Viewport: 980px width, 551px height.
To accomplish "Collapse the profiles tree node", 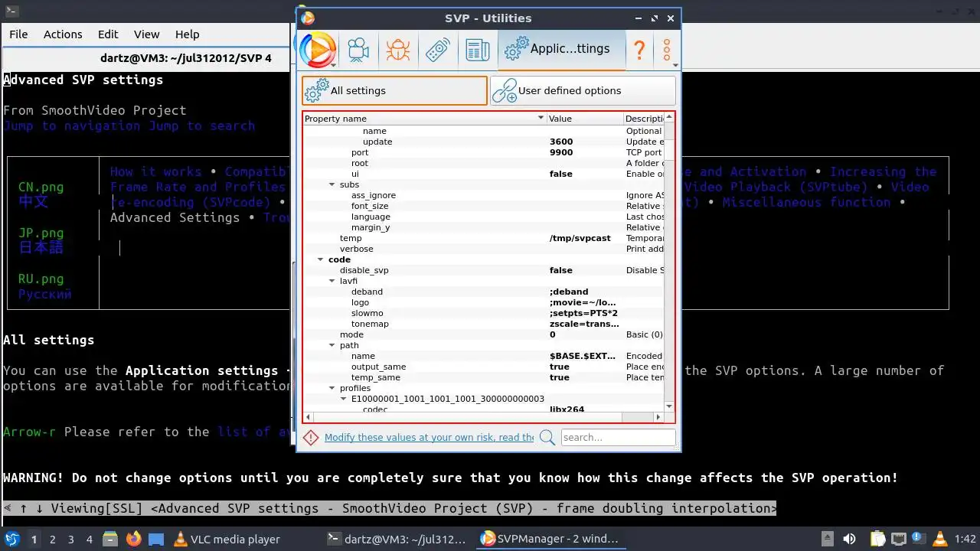I will point(332,388).
